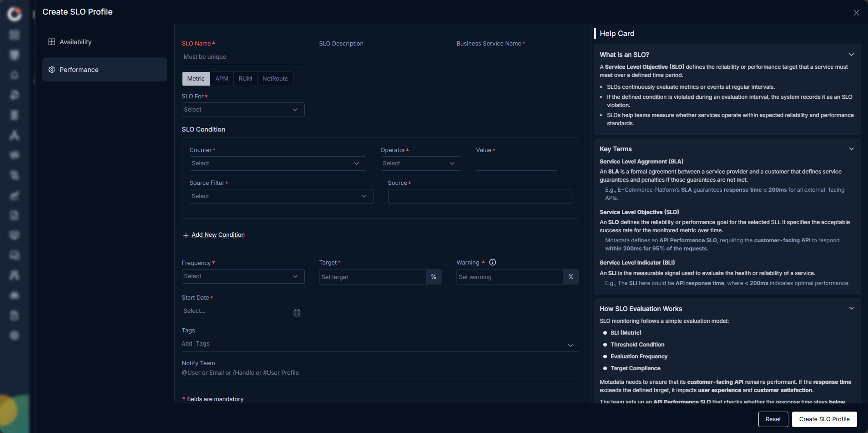Open the SLO For dropdown
The image size is (868, 433).
[243, 110]
